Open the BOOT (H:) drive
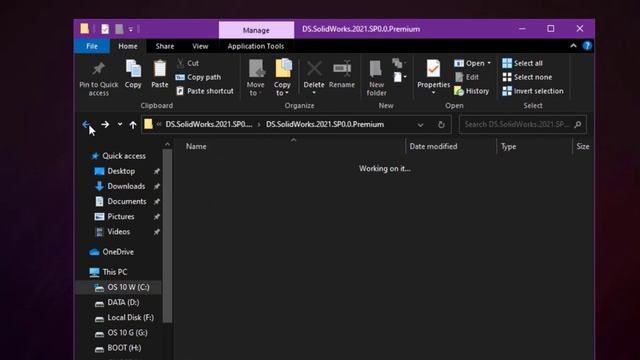 [x=124, y=348]
